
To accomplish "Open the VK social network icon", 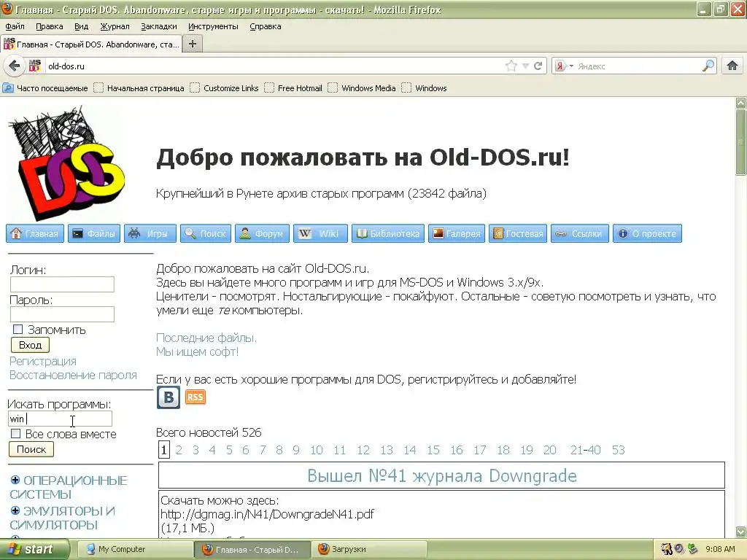I will click(169, 397).
